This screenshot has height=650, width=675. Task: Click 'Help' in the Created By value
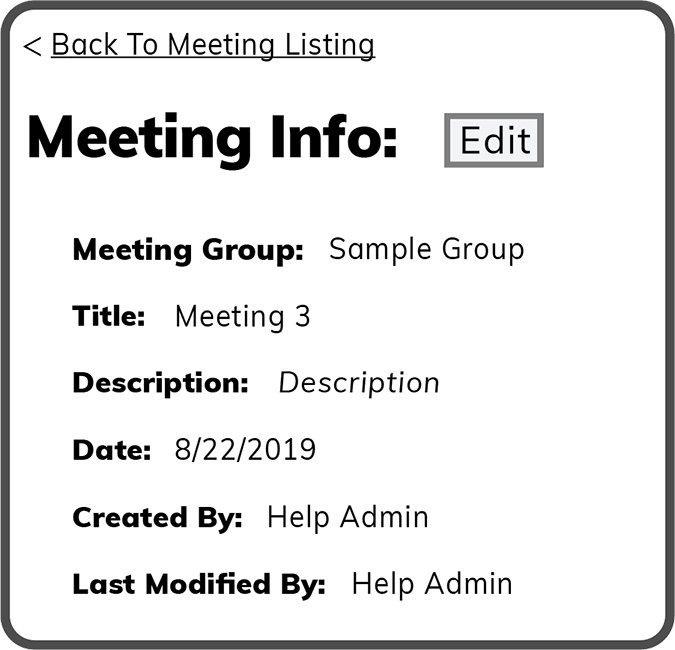[x=299, y=518]
